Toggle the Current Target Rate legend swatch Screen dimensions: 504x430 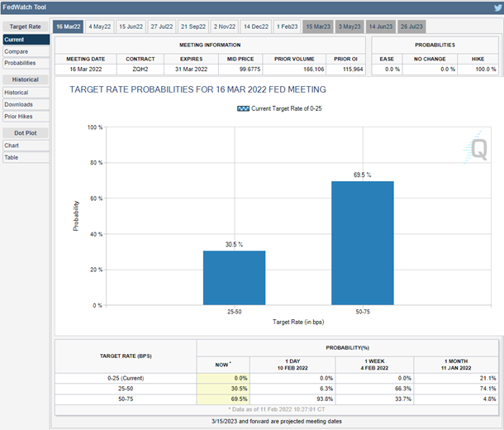click(x=243, y=109)
